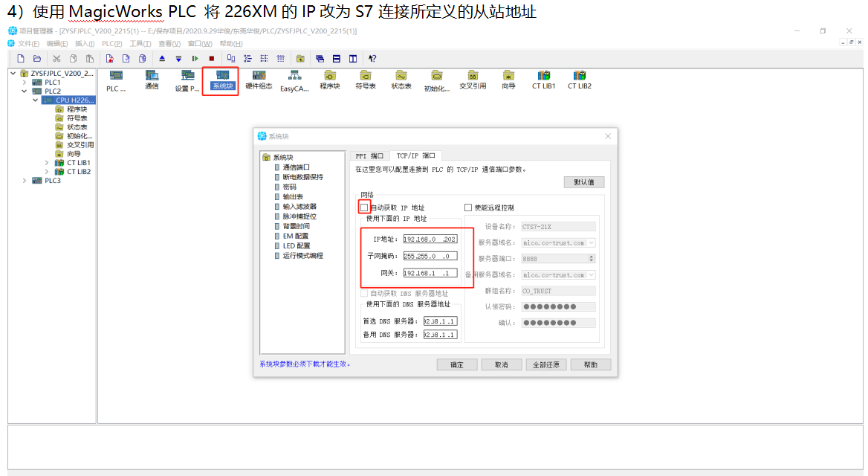Viewport: 868px width, 476px height.
Task: Click the Open folder toolbar icon
Action: (37, 58)
